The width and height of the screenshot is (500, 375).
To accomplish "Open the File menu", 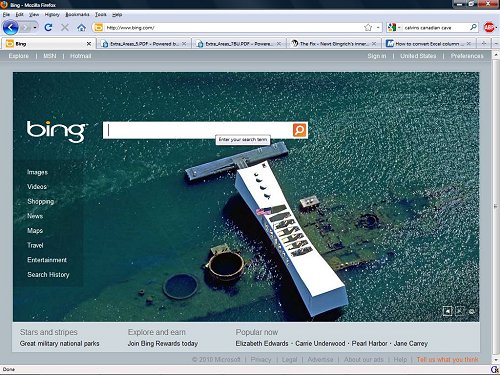I will click(x=6, y=14).
